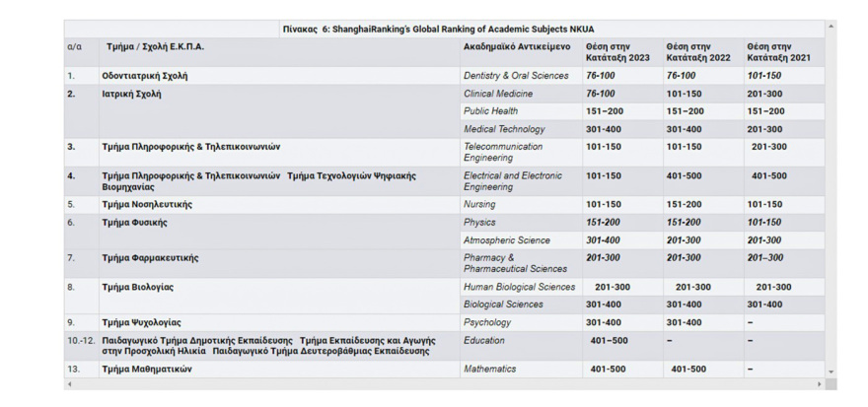
Task: Click the horizontal scrollbar left arrow
Action: (68, 383)
